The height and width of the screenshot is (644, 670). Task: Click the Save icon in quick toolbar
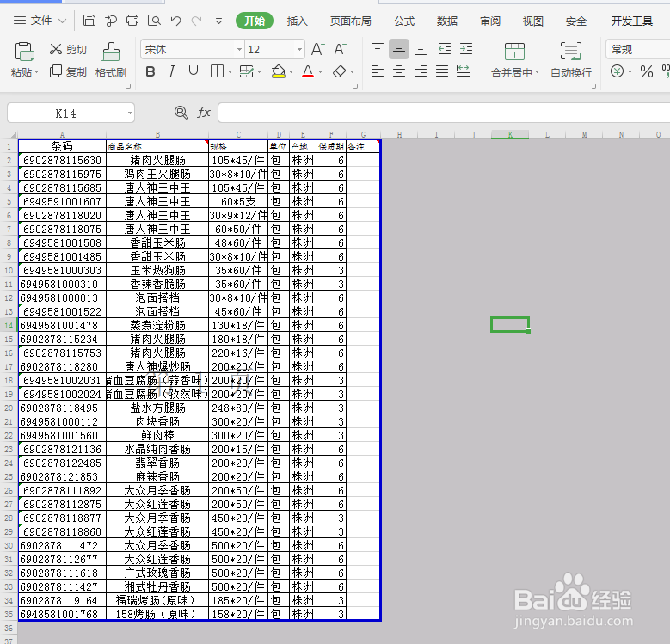(x=89, y=20)
